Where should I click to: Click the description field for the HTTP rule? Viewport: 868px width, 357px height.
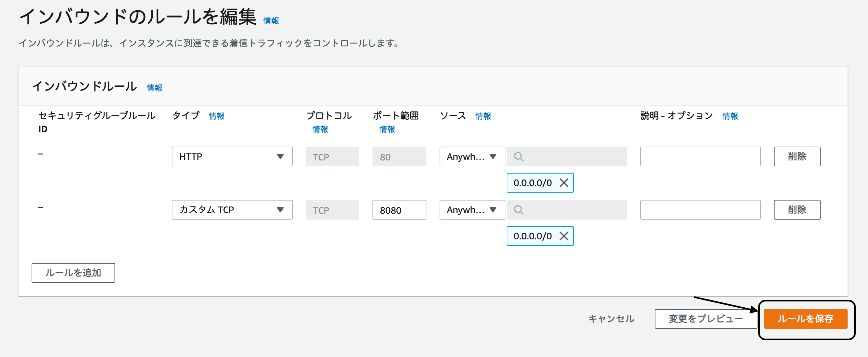coord(700,156)
